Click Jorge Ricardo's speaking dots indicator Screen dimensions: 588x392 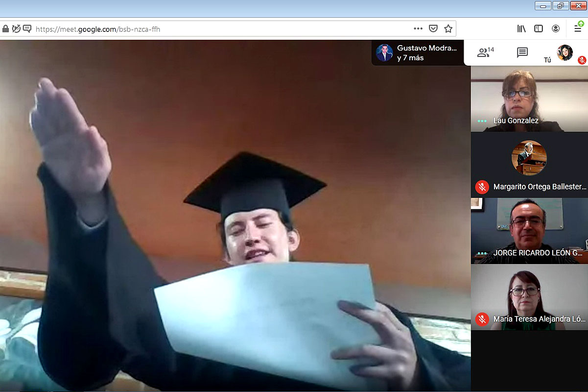(x=482, y=253)
